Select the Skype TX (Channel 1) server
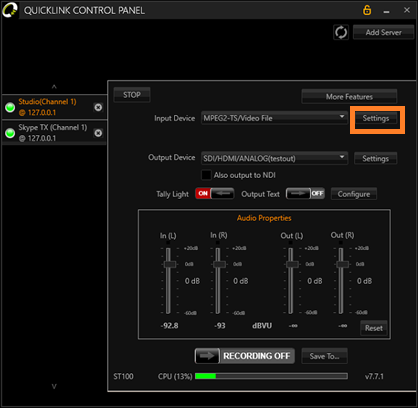 (54, 133)
